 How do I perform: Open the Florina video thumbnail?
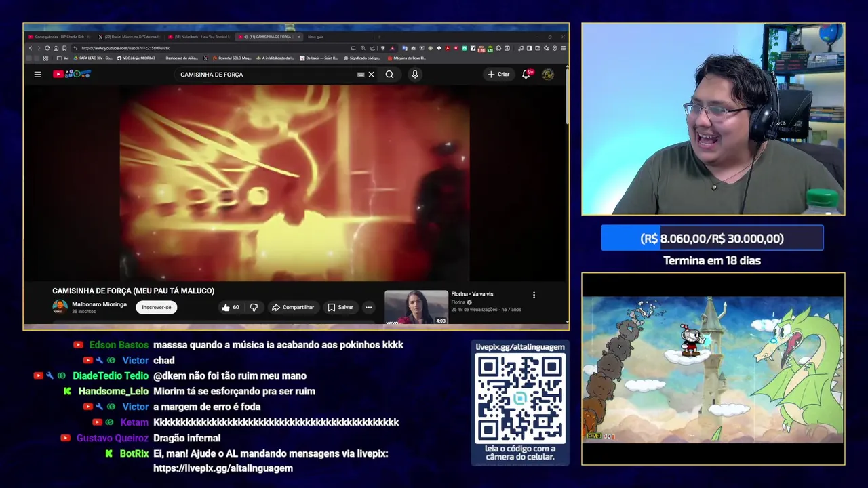point(416,307)
